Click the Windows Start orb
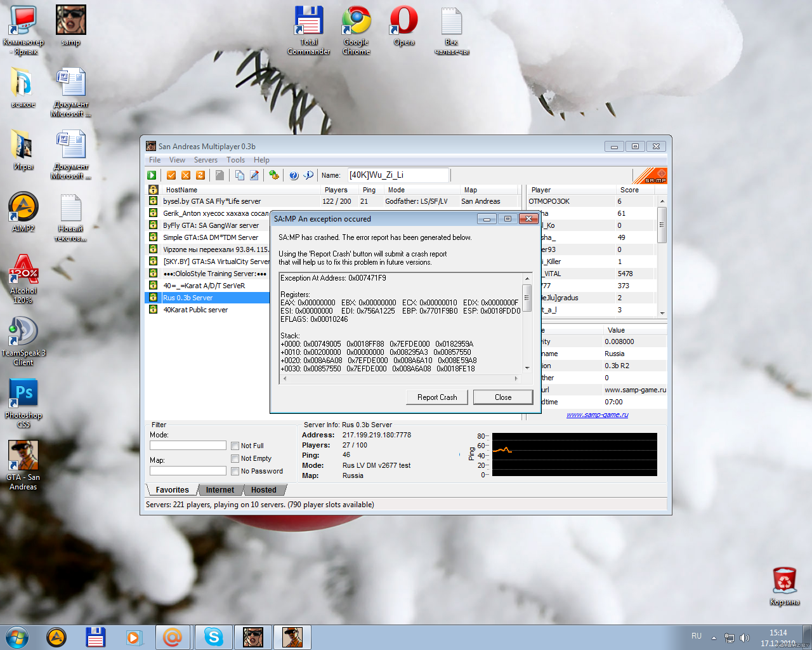The width and height of the screenshot is (812, 650). tap(16, 637)
